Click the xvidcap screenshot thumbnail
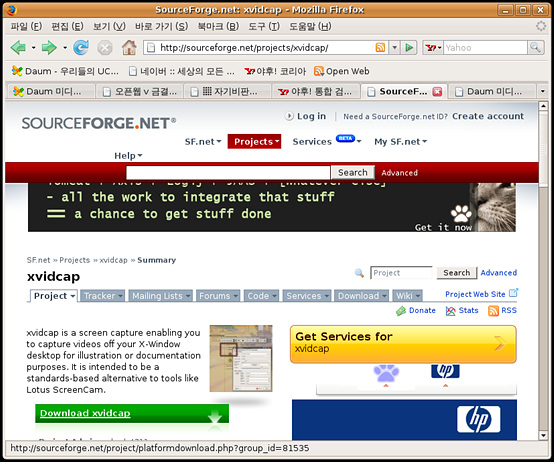This screenshot has width=554, height=462. pos(241,358)
